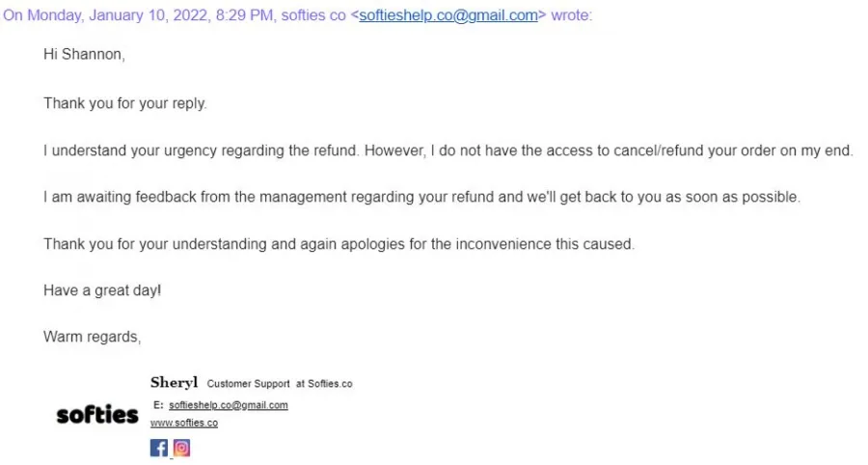The height and width of the screenshot is (465, 868).
Task: Click the signature email link after E:
Action: pos(228,405)
